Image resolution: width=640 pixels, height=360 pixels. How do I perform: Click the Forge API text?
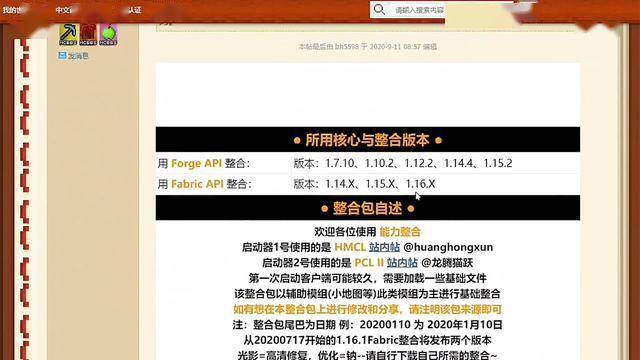click(196, 164)
